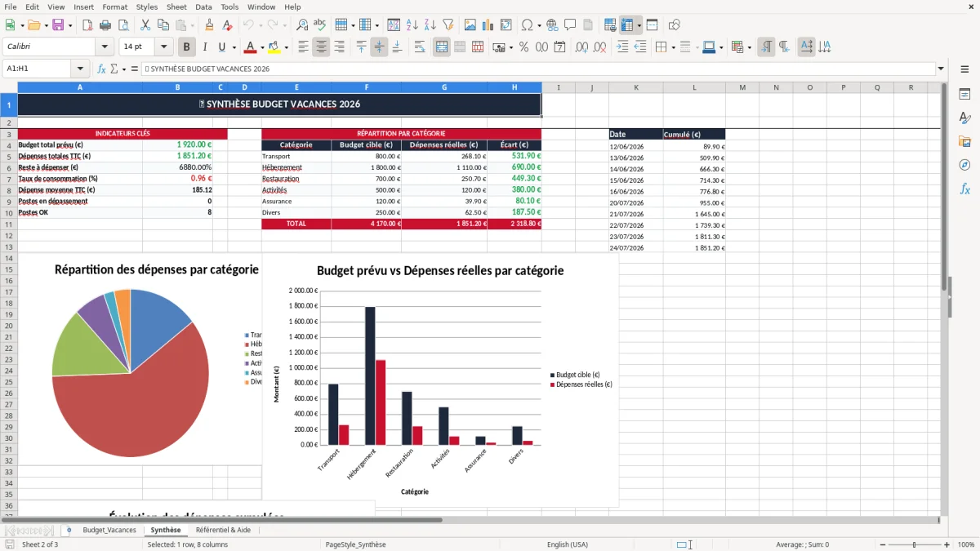The width and height of the screenshot is (980, 551).
Task: Toggle Underline formatting
Action: pyautogui.click(x=222, y=47)
